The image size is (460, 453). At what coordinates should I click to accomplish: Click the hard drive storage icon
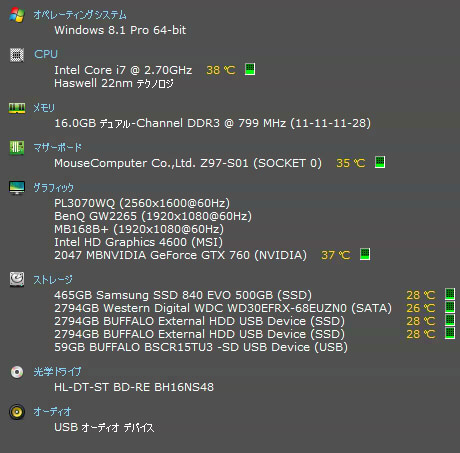click(x=17, y=279)
